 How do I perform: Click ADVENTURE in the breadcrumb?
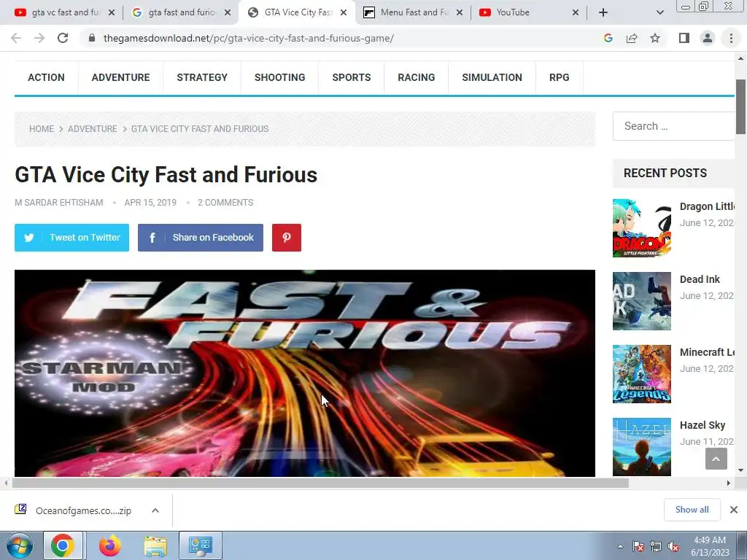(x=93, y=129)
